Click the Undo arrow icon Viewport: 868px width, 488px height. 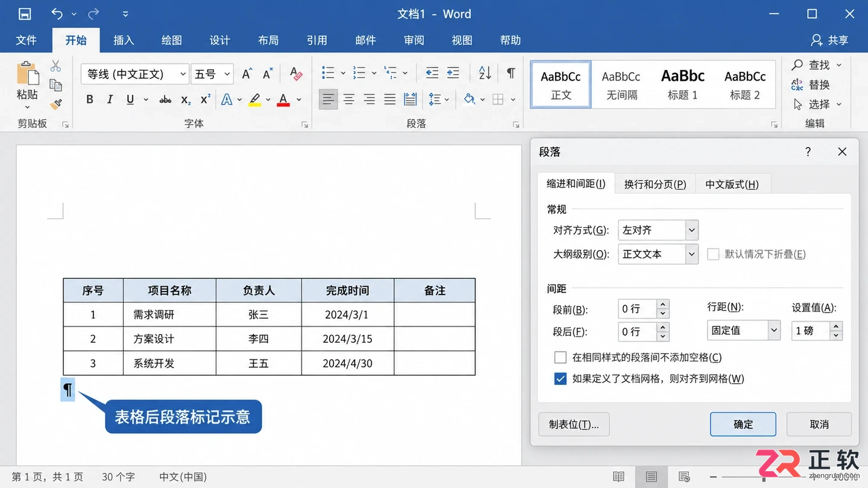coord(57,14)
